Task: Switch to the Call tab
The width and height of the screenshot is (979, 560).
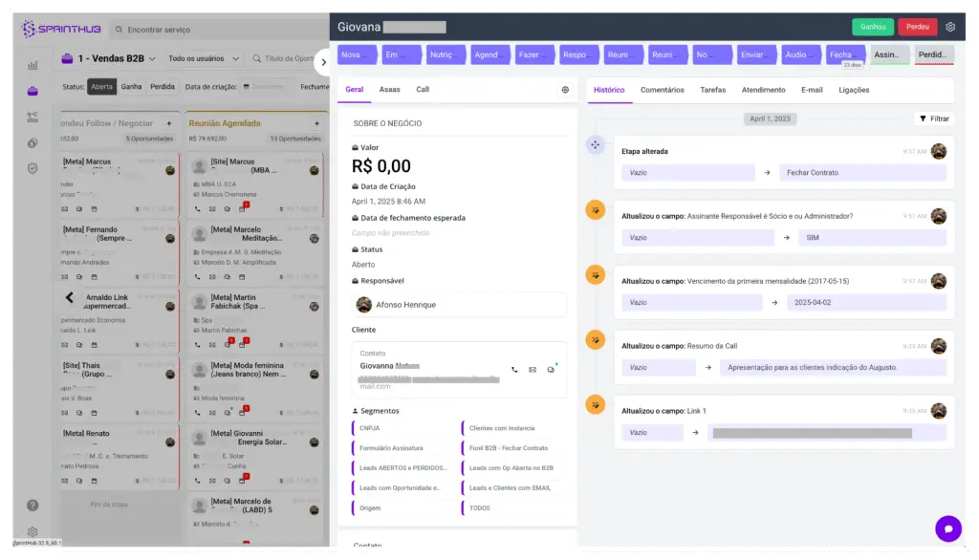Action: 423,90
